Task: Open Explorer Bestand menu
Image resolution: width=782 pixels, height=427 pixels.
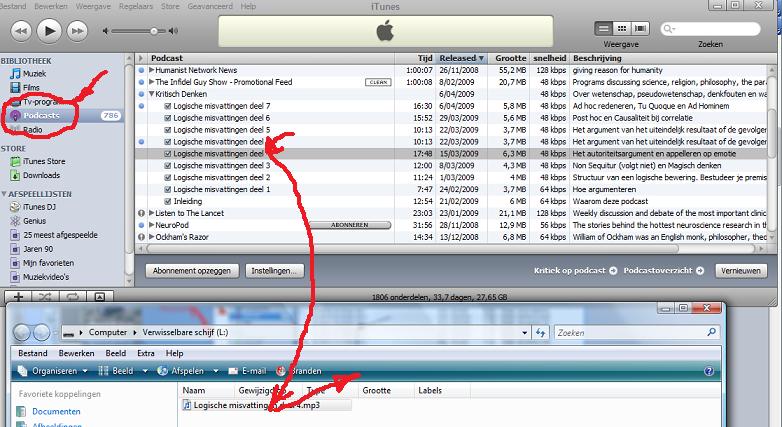Action: click(x=32, y=353)
